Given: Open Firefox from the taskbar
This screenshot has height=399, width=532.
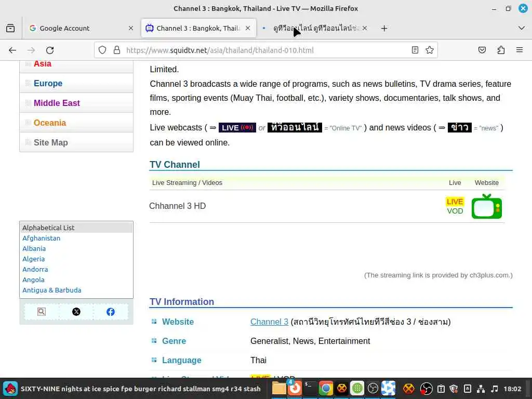Looking at the screenshot, I should pos(295,389).
